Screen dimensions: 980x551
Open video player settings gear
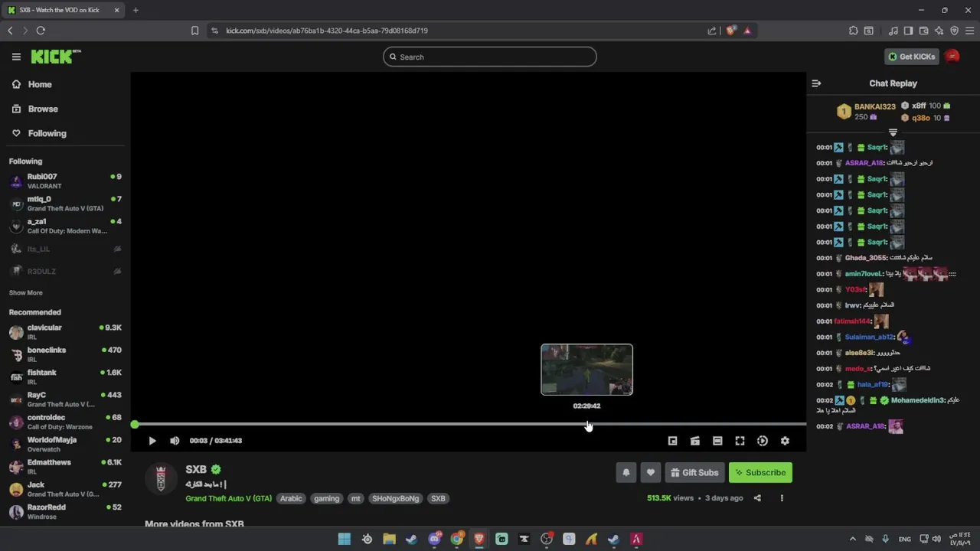coord(785,441)
